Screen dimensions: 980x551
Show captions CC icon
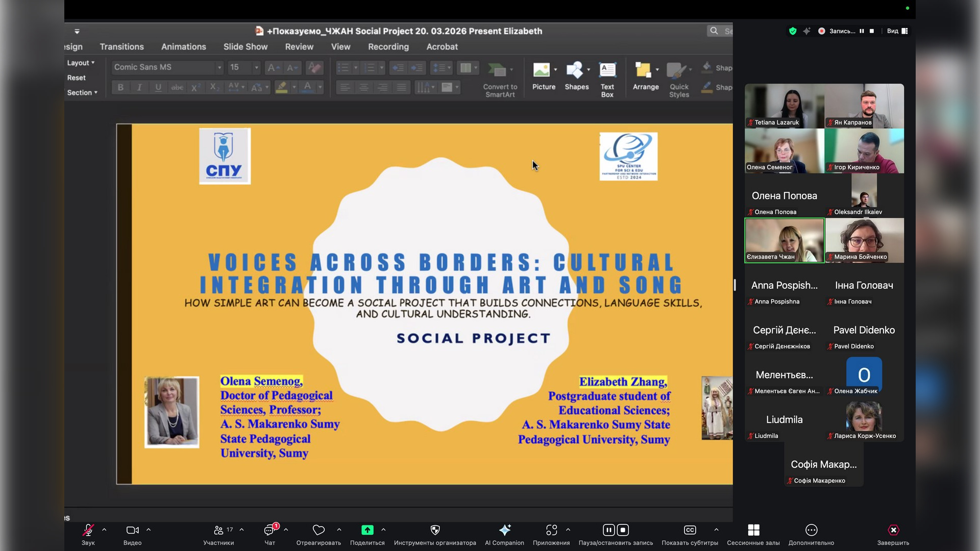(x=690, y=530)
